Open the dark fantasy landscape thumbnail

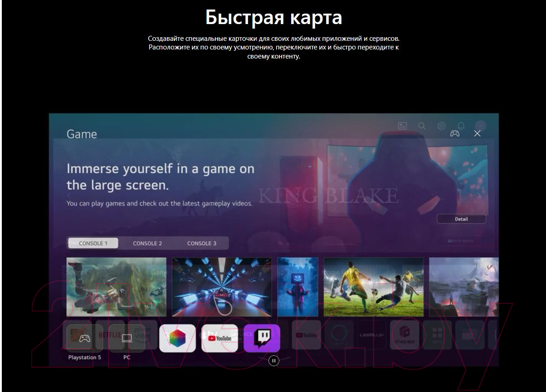click(464, 287)
